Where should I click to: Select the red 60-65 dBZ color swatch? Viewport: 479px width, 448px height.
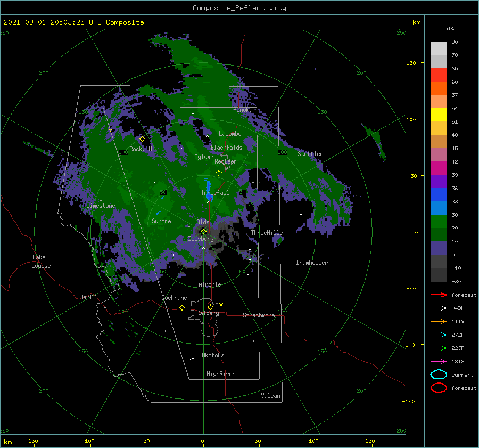click(x=439, y=75)
